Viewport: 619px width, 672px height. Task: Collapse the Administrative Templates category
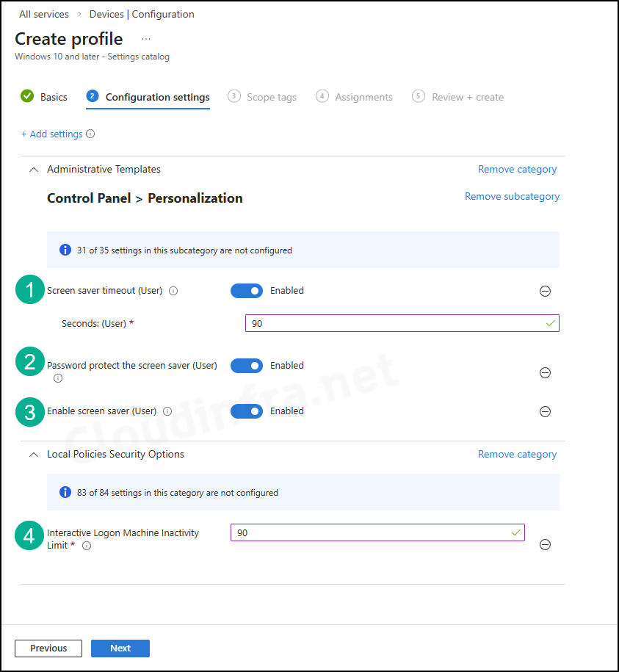pos(33,170)
